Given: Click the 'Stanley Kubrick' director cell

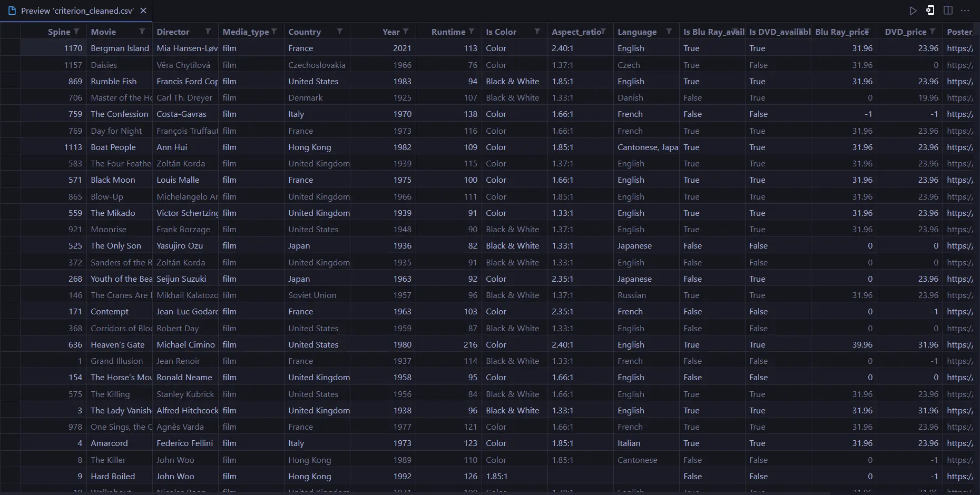Looking at the screenshot, I should click(185, 394).
